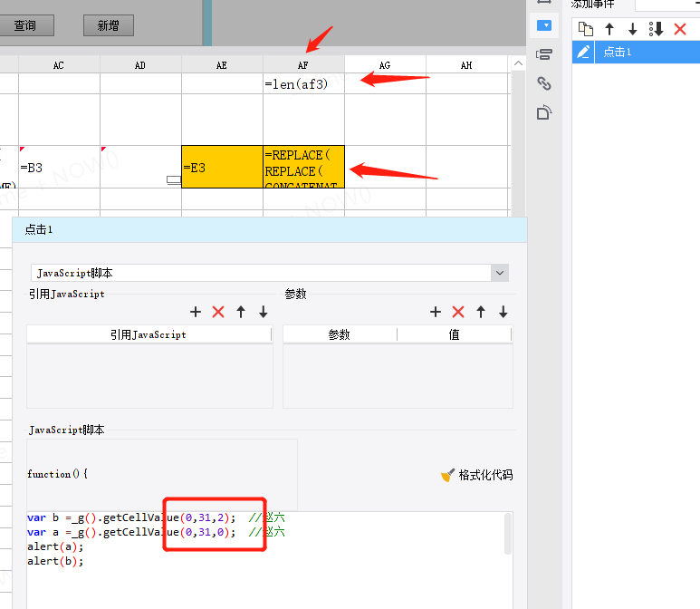Viewport: 700px width, 609px height.
Task: Click the 查询 button
Action: point(25,25)
